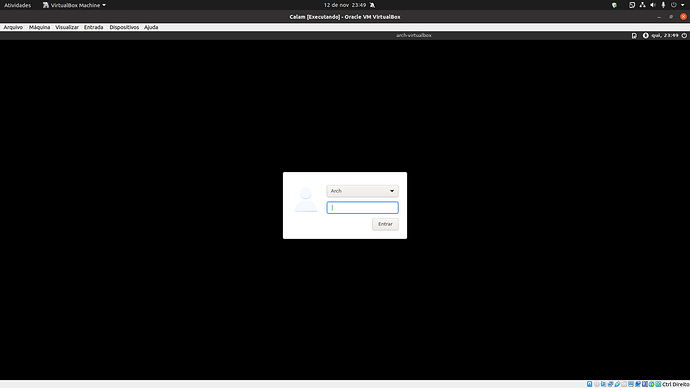Open the audio settings status icon
The width and height of the screenshot is (690, 388).
click(x=603, y=384)
